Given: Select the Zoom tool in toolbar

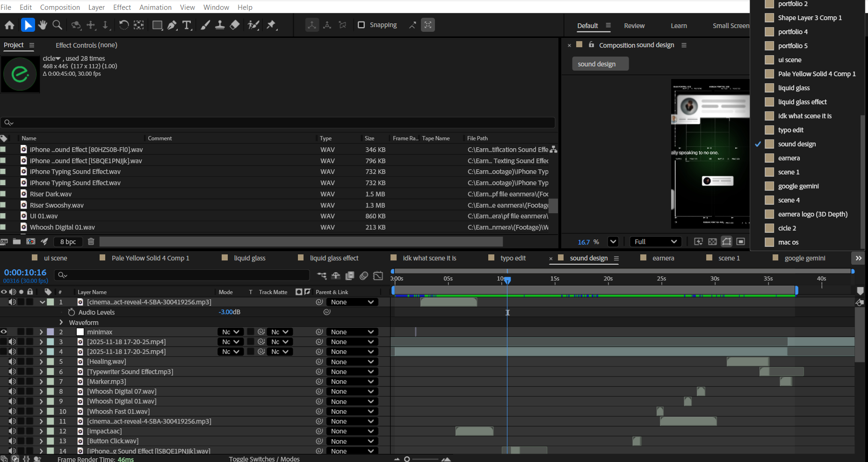Looking at the screenshot, I should (x=58, y=25).
